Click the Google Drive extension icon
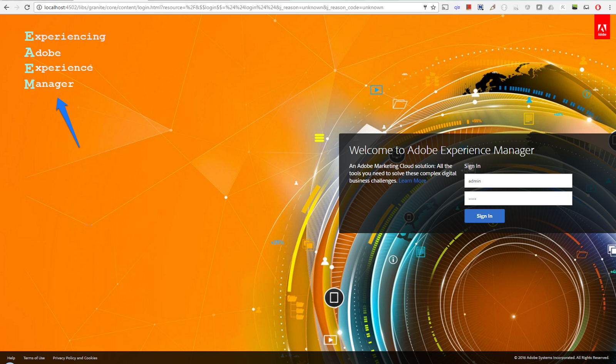The width and height of the screenshot is (616, 364). (x=551, y=7)
